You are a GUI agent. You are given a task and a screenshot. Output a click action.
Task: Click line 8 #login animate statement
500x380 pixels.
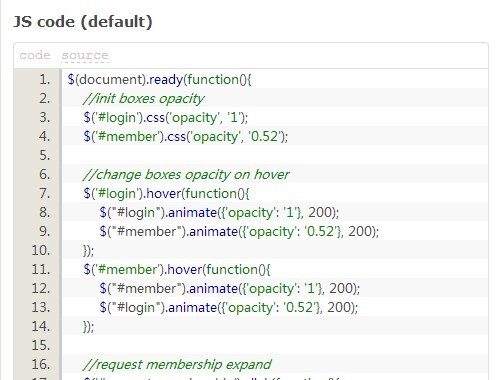pyautogui.click(x=219, y=213)
